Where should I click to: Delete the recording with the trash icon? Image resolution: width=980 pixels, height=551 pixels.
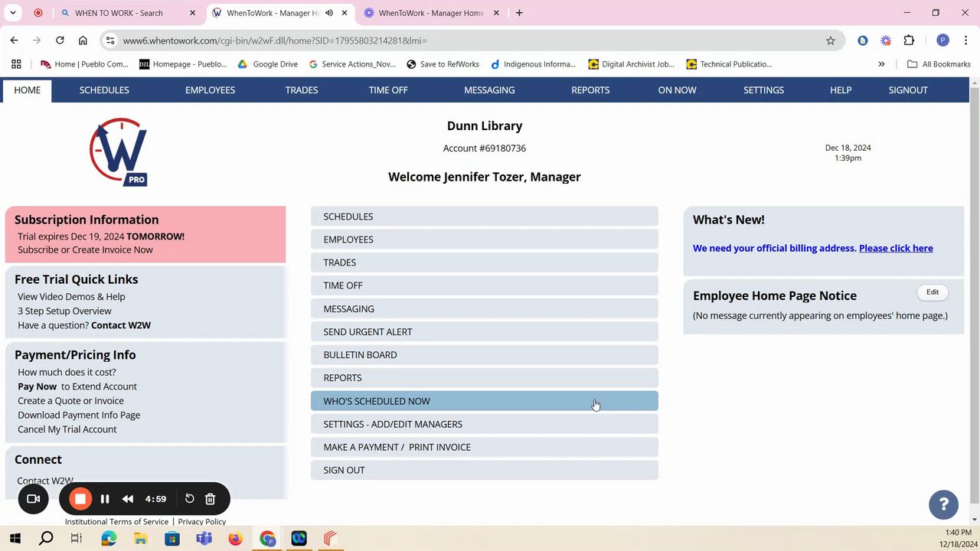(211, 499)
